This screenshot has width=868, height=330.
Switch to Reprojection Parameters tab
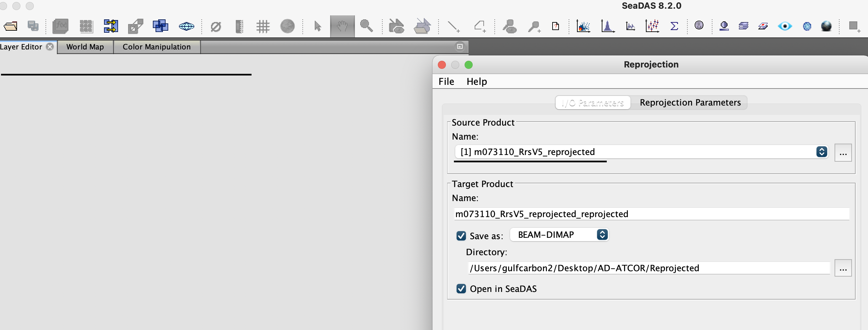[690, 103]
